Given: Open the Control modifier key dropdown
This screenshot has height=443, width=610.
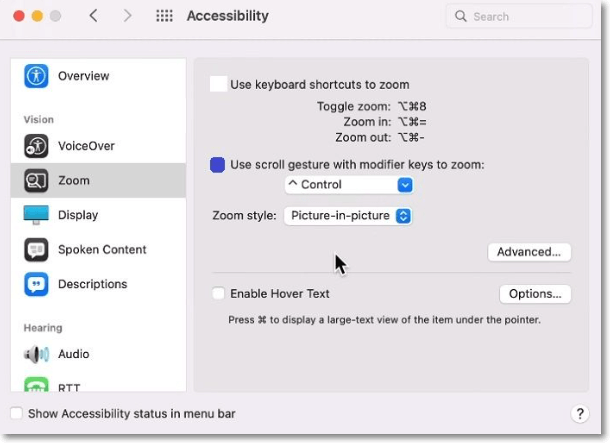Looking at the screenshot, I should coord(348,185).
